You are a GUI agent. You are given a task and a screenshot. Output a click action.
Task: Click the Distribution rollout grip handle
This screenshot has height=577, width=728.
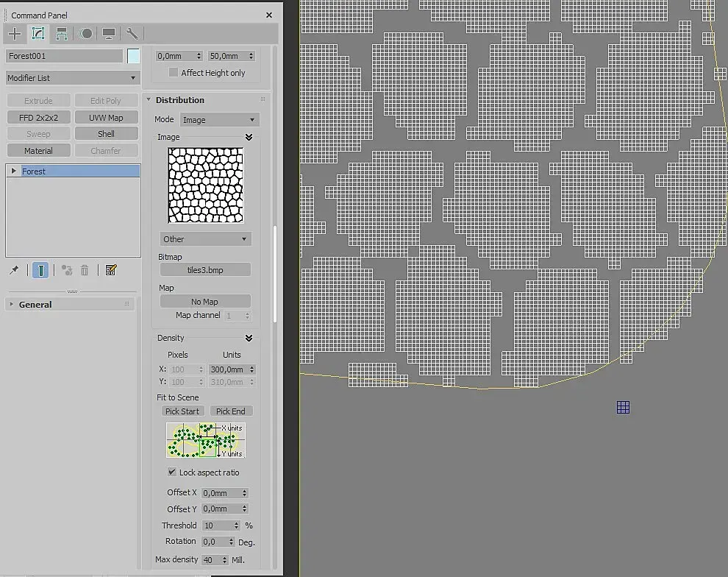(x=263, y=99)
